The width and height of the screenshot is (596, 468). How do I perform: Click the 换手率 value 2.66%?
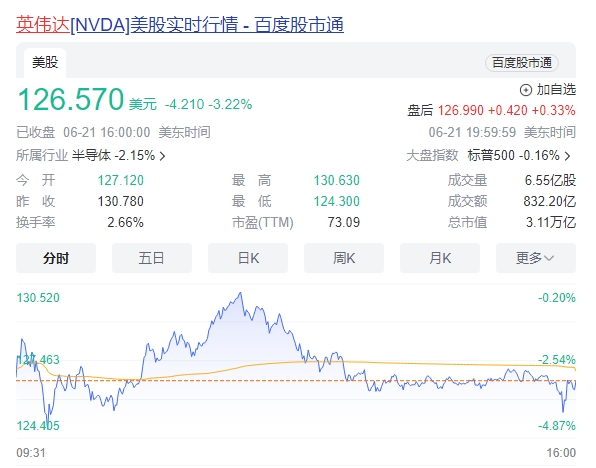point(125,222)
